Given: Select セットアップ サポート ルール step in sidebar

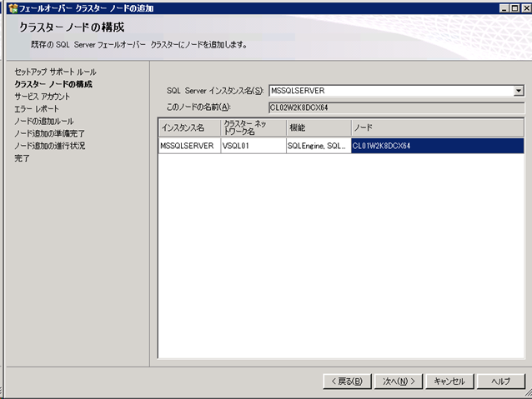Looking at the screenshot, I should point(55,72).
